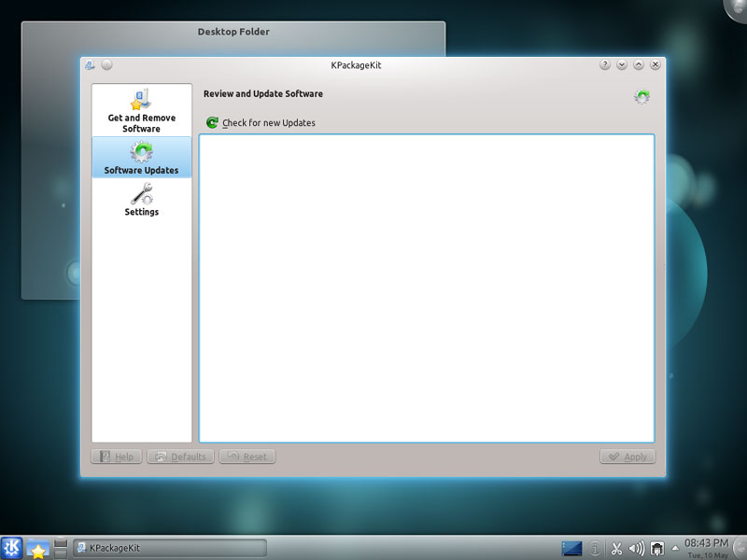Viewport: 747px width, 560px height.
Task: Open the Get and Remove Software section
Action: tap(142, 110)
